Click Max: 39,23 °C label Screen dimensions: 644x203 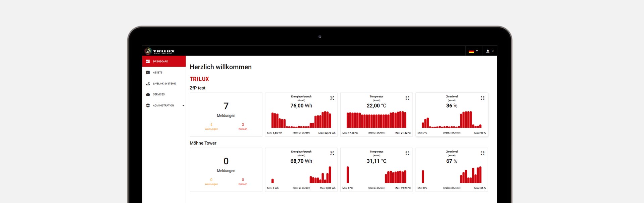point(402,188)
